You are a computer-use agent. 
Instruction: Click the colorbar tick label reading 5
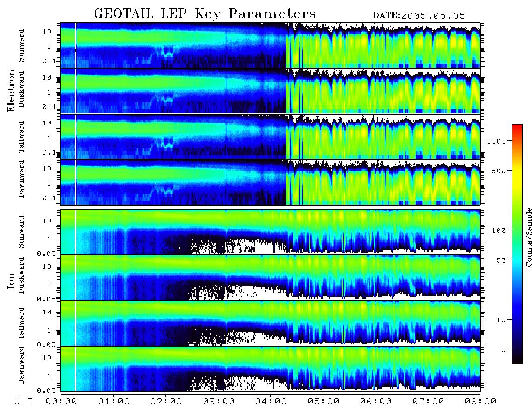pyautogui.click(x=504, y=349)
